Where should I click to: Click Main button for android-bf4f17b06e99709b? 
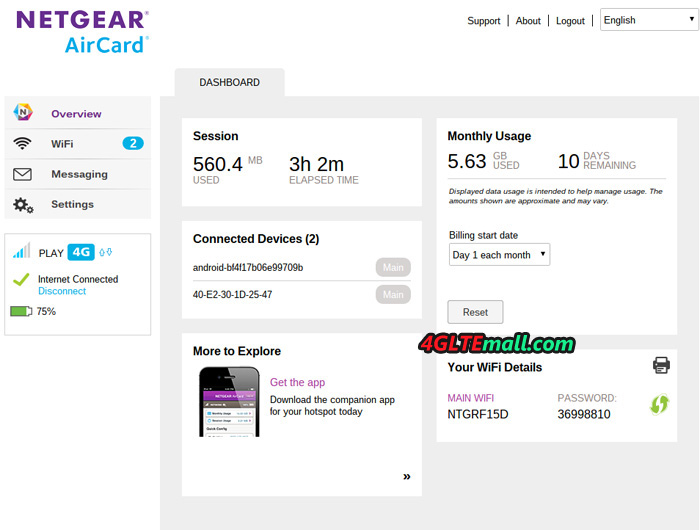click(x=393, y=267)
